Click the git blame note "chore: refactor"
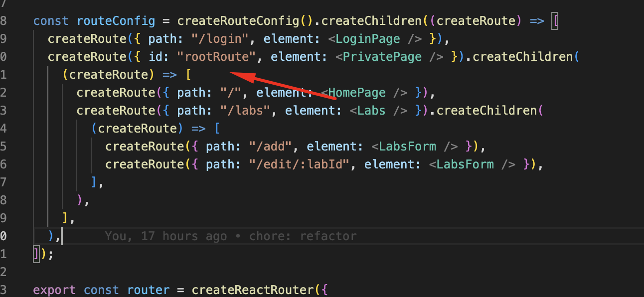 [x=303, y=236]
